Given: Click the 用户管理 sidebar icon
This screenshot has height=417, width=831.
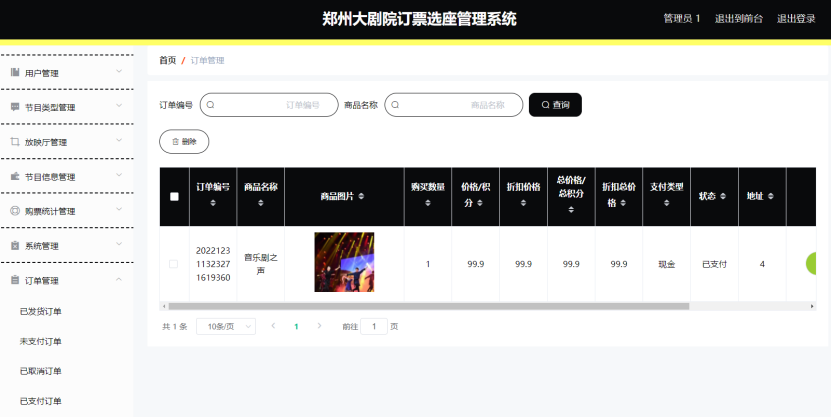Looking at the screenshot, I should tap(15, 72).
